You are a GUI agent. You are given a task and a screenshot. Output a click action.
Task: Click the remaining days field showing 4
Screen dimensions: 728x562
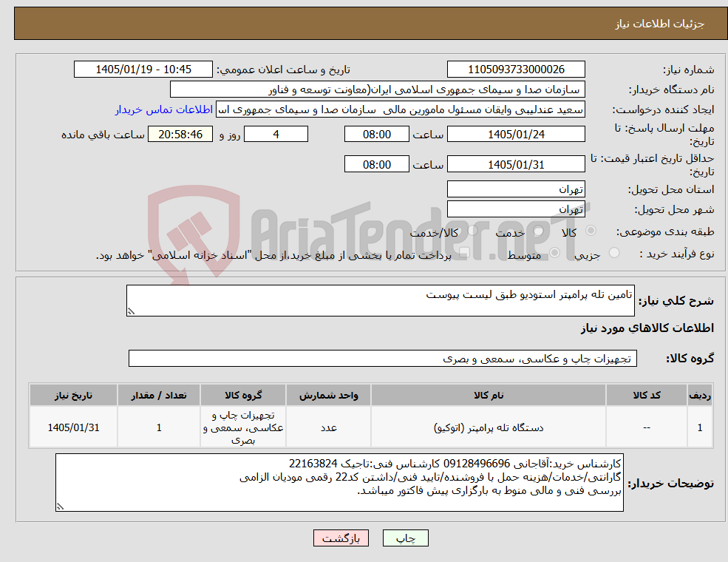276,135
